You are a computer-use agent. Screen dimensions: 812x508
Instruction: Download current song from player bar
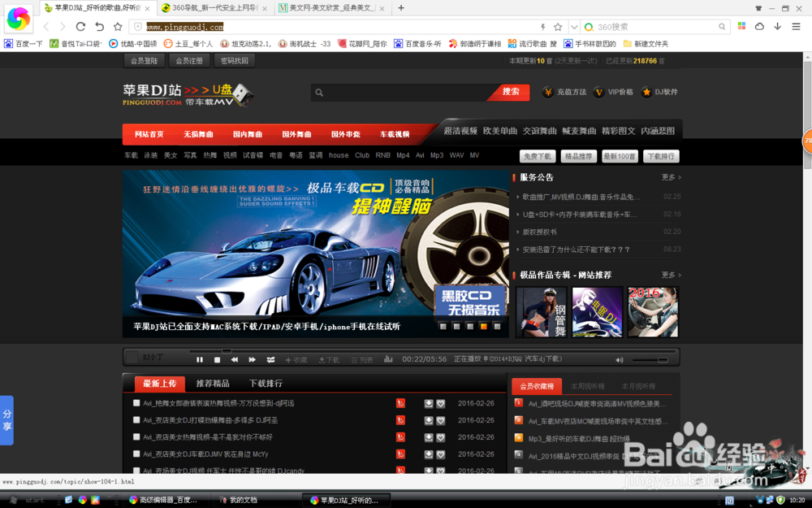coord(329,359)
